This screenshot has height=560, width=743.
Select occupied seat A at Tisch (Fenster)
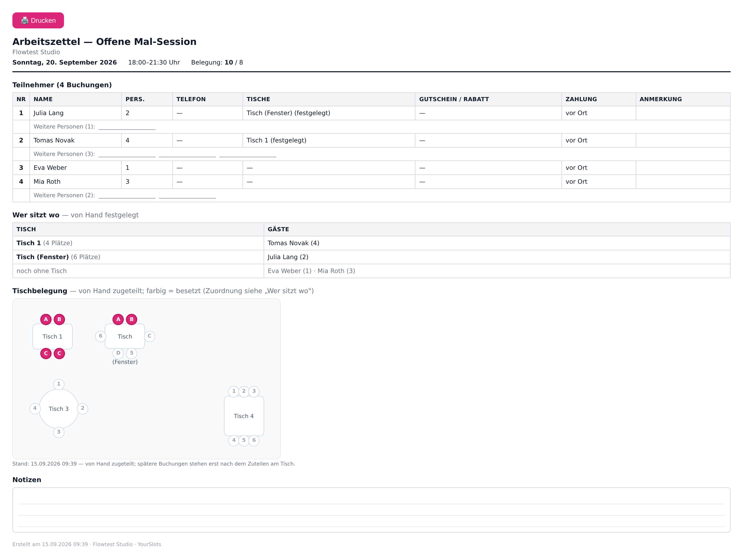(x=118, y=319)
